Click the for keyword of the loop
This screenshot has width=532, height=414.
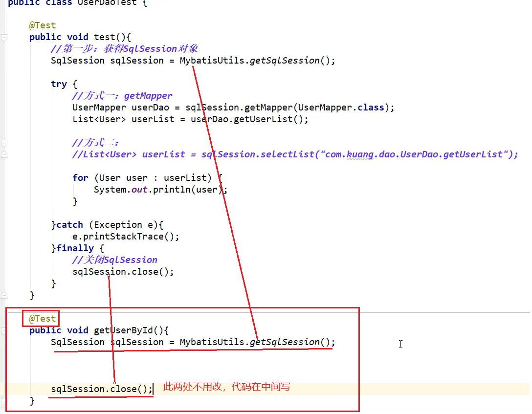(x=80, y=178)
